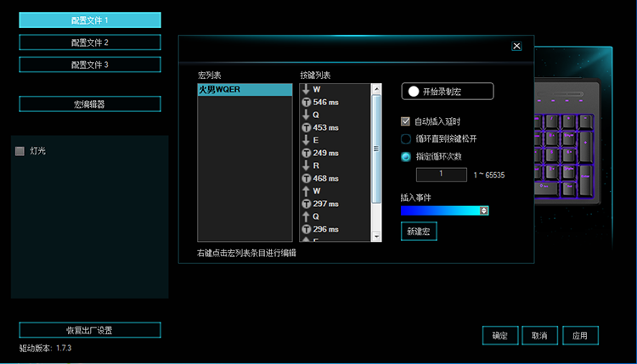This screenshot has width=637, height=364.
Task: Select the 火男WQER macro entry
Action: pyautogui.click(x=245, y=90)
